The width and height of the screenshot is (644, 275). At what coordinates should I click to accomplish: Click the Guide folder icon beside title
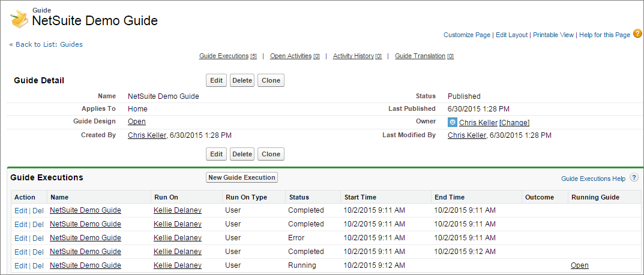[19, 19]
